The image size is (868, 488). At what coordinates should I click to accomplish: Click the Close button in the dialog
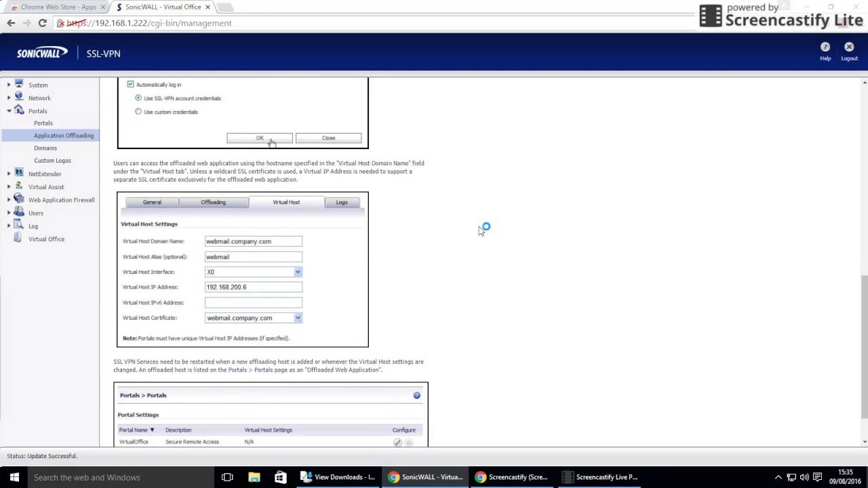(328, 138)
